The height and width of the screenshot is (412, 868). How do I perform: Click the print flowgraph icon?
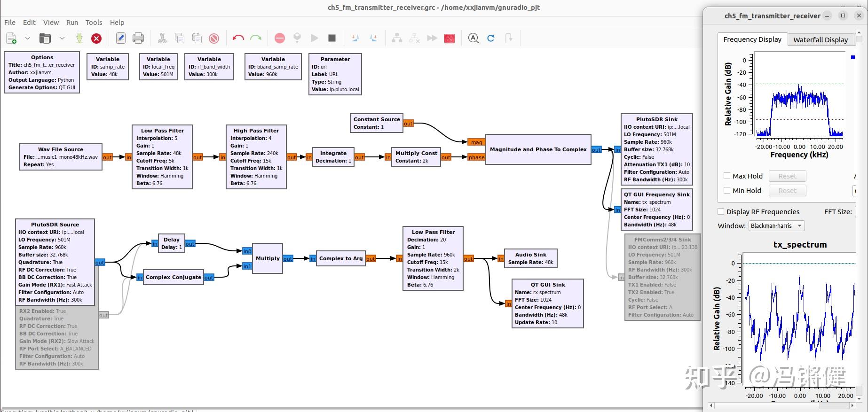point(138,39)
